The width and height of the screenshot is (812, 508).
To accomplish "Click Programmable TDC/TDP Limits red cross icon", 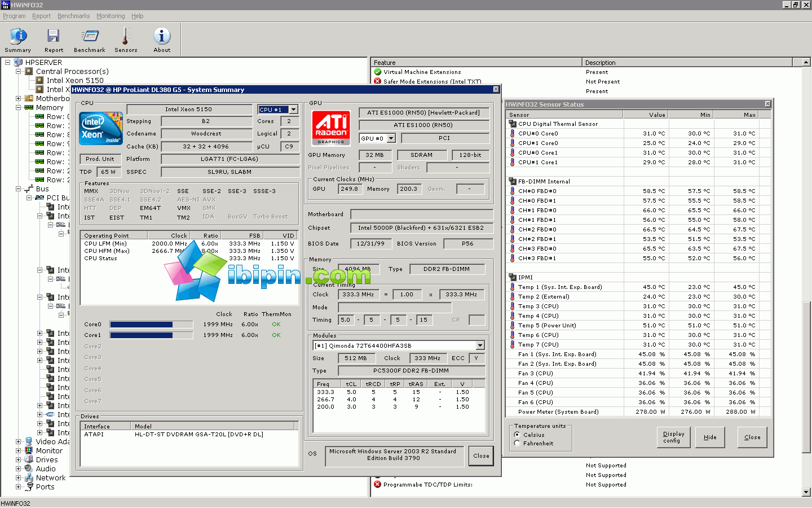I will (378, 484).
